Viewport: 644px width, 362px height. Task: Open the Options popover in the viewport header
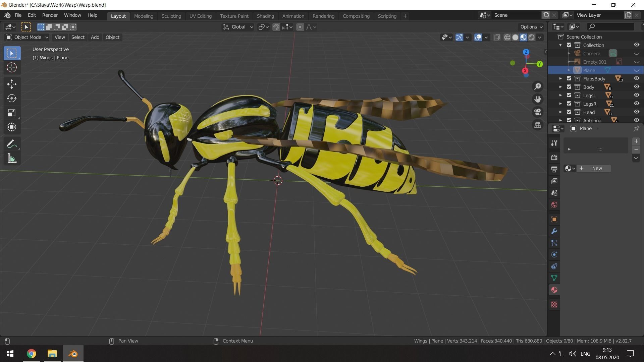tap(530, 27)
